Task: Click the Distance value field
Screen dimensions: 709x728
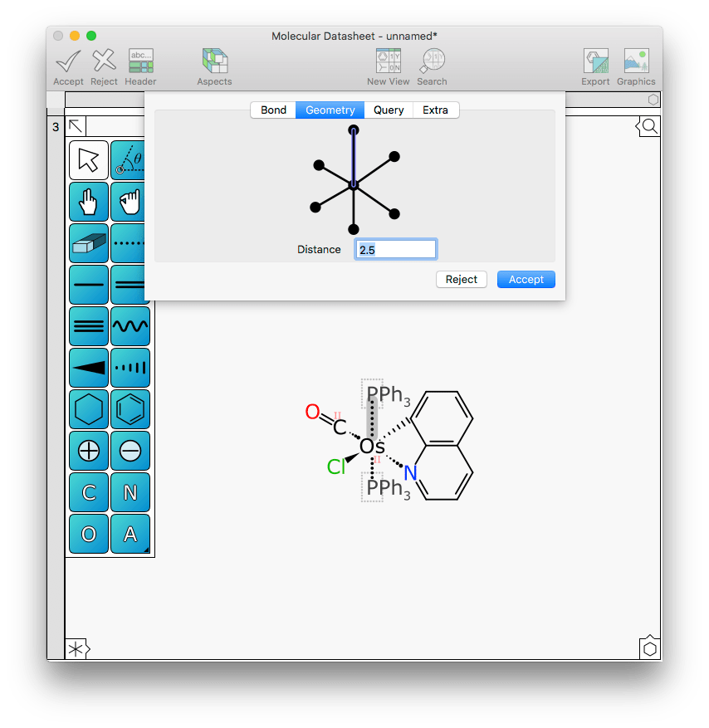Action: [395, 248]
